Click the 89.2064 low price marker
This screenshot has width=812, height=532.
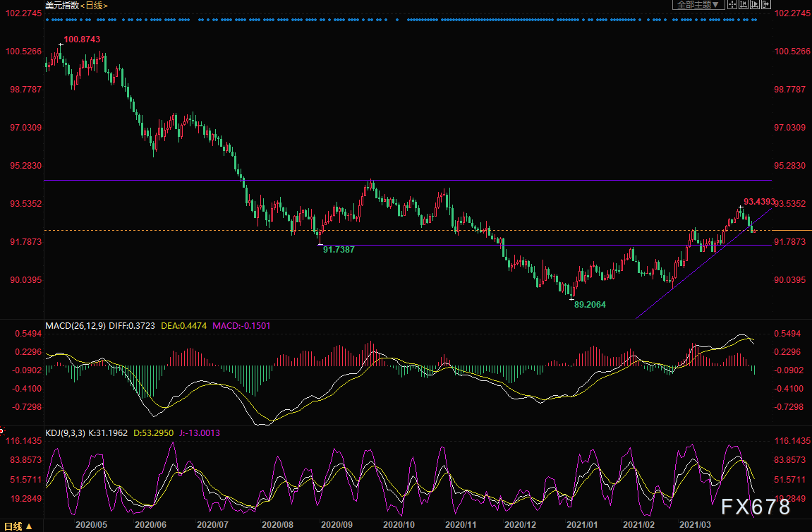590,305
